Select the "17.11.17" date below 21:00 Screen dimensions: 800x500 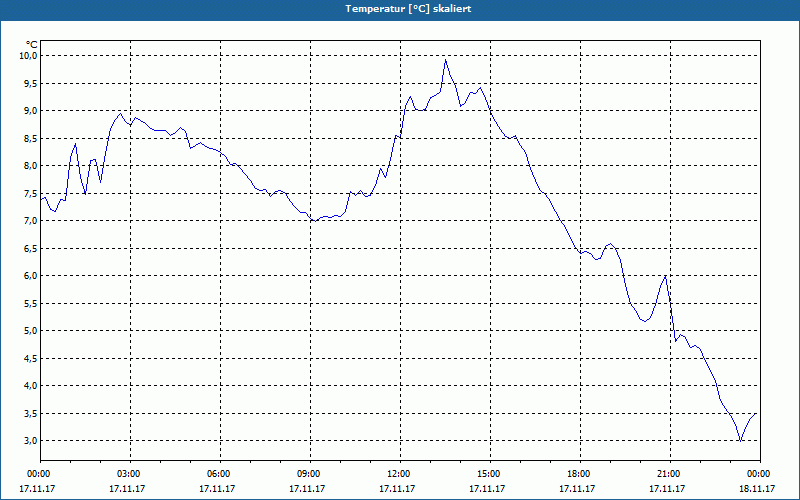pos(667,488)
